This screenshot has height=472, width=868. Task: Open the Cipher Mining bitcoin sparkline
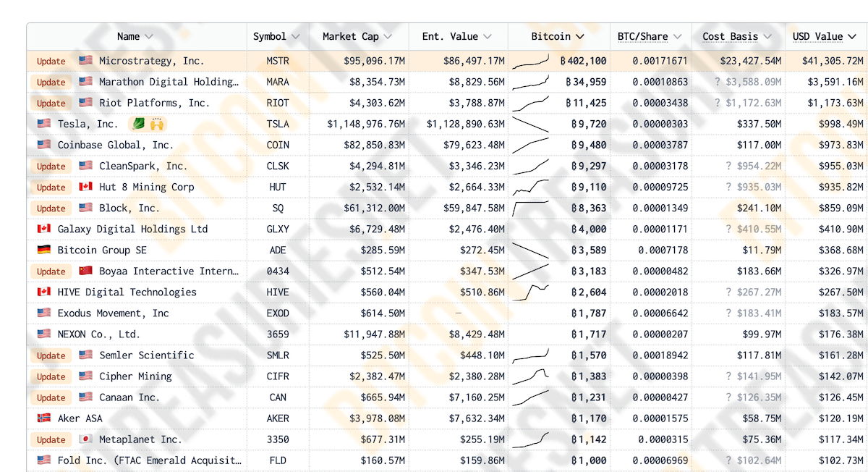[530, 376]
